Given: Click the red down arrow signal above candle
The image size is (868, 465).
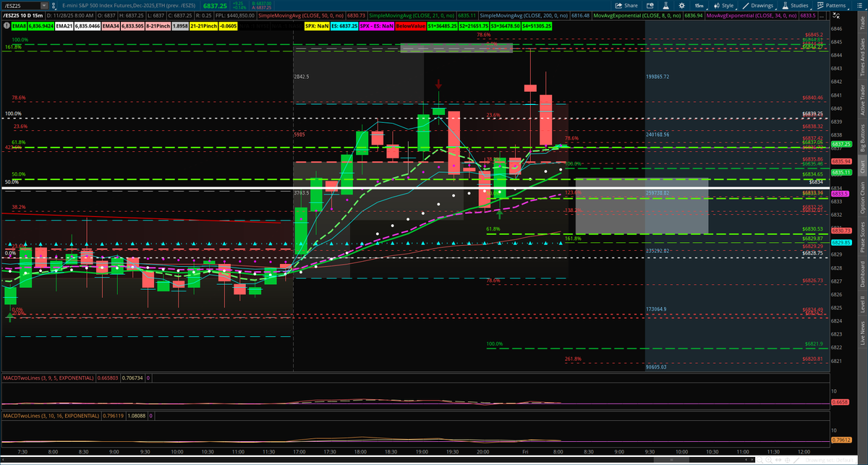Looking at the screenshot, I should click(438, 85).
